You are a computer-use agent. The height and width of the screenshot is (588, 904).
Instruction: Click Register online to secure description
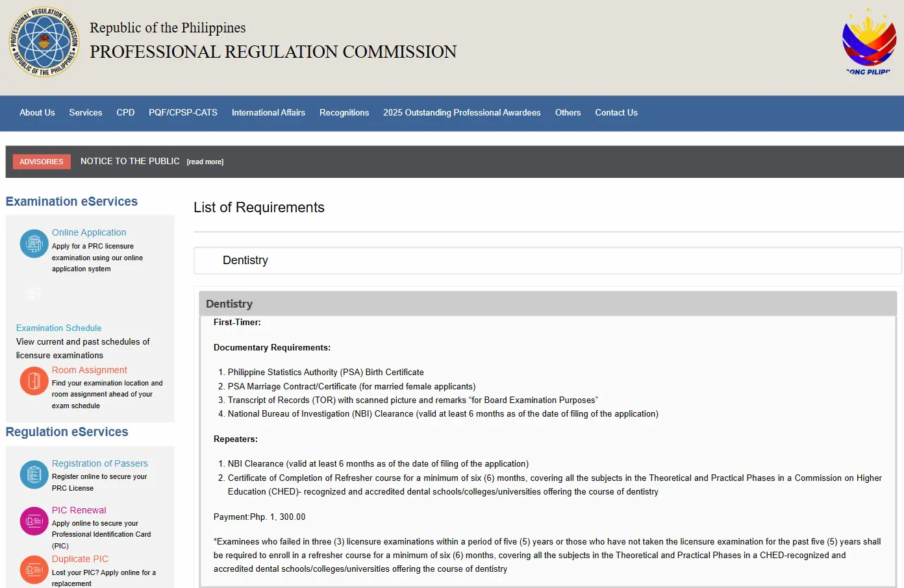tap(99, 482)
